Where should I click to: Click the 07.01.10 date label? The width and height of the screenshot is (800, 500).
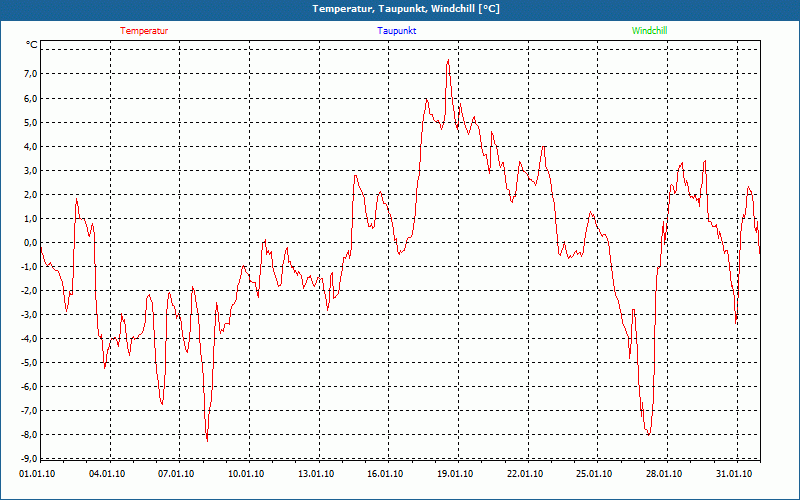pyautogui.click(x=176, y=474)
